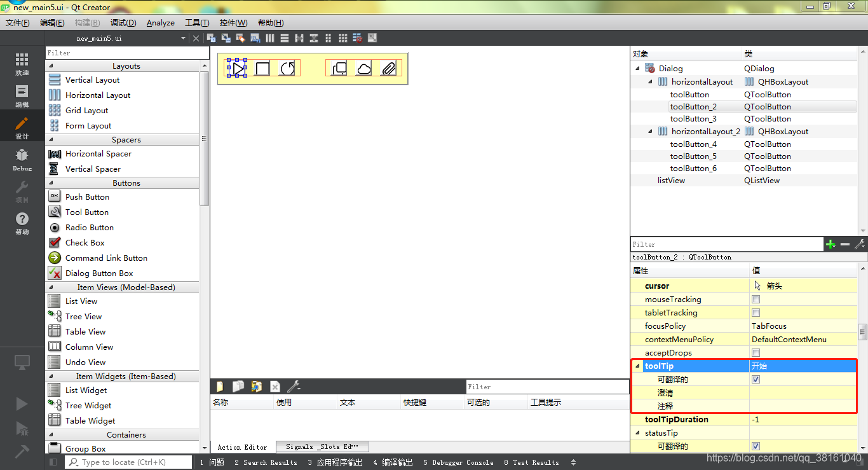Collapse the statusTip property group
The height and width of the screenshot is (470, 868).
coord(637,433)
